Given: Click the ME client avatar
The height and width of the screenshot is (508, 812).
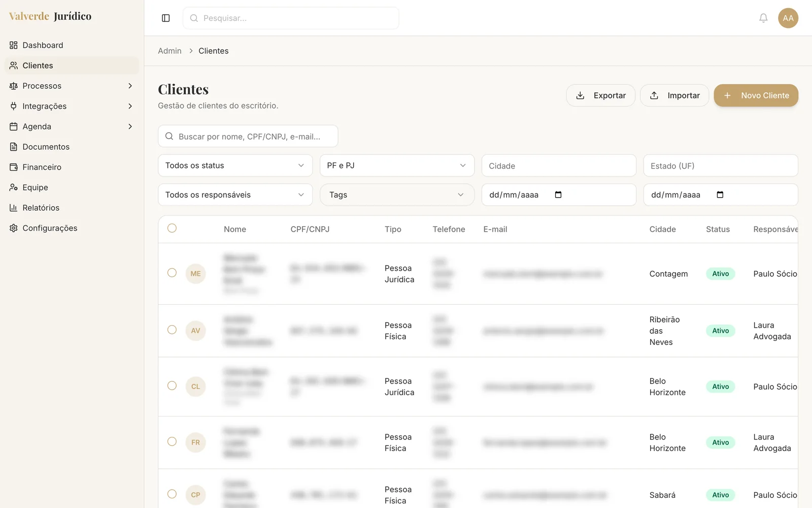Looking at the screenshot, I should click(195, 274).
